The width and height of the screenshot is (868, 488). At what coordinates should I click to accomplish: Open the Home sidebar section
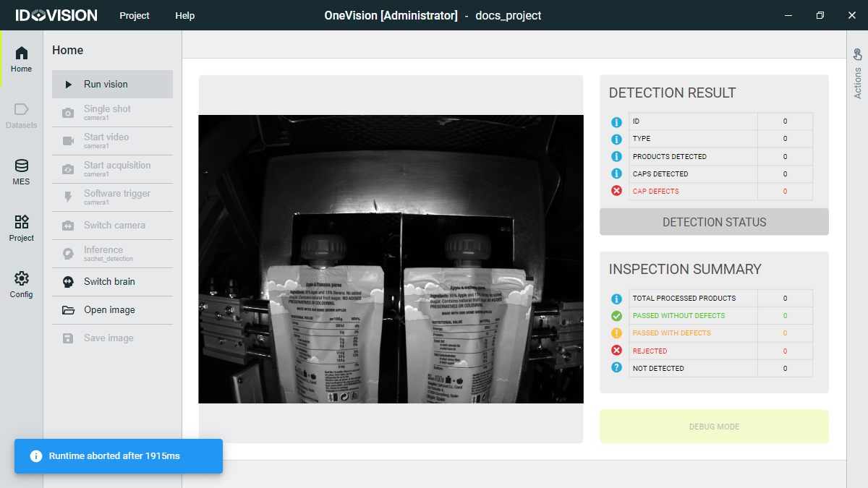pyautogui.click(x=22, y=59)
